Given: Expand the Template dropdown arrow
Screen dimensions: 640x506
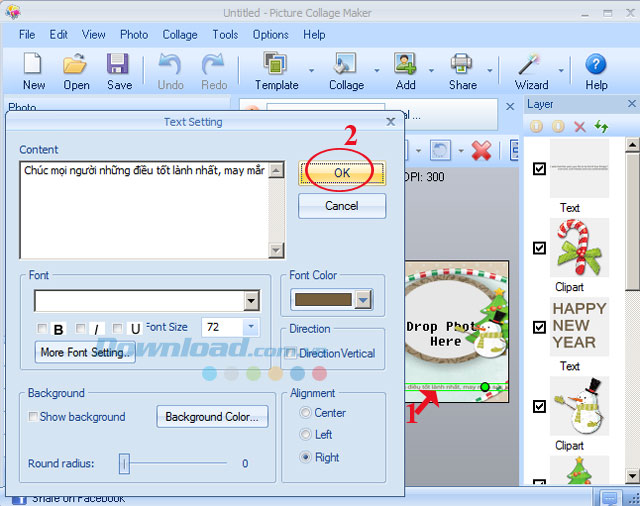Looking at the screenshot, I should 311,71.
